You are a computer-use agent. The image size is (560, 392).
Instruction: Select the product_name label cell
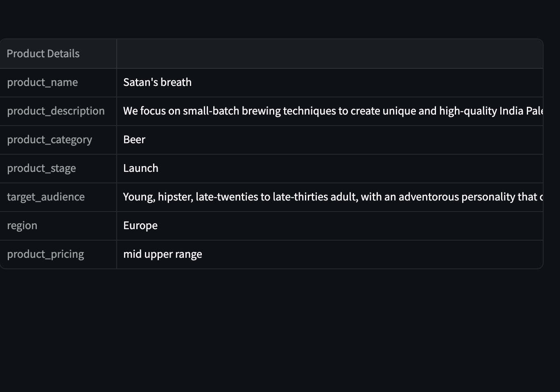(58, 83)
